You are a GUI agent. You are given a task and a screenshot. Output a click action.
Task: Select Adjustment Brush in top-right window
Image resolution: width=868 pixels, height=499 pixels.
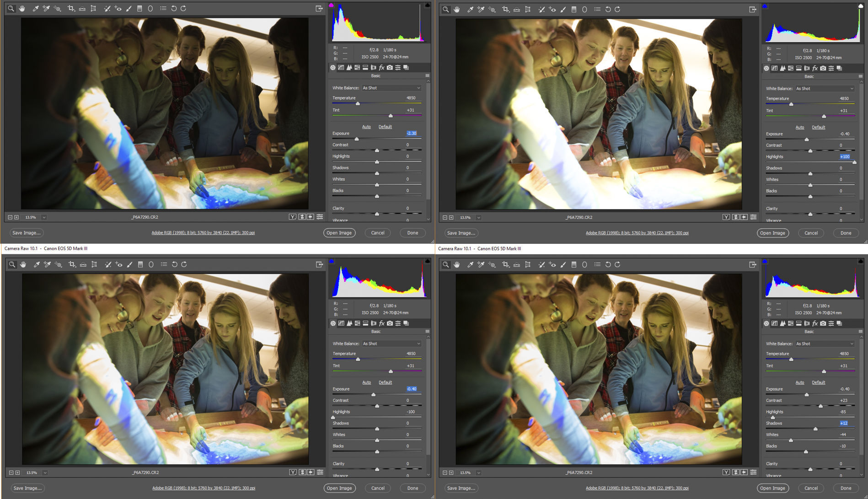coord(563,9)
